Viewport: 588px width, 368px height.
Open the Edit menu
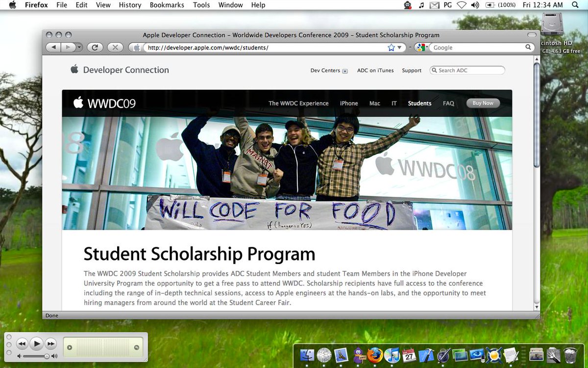click(81, 5)
